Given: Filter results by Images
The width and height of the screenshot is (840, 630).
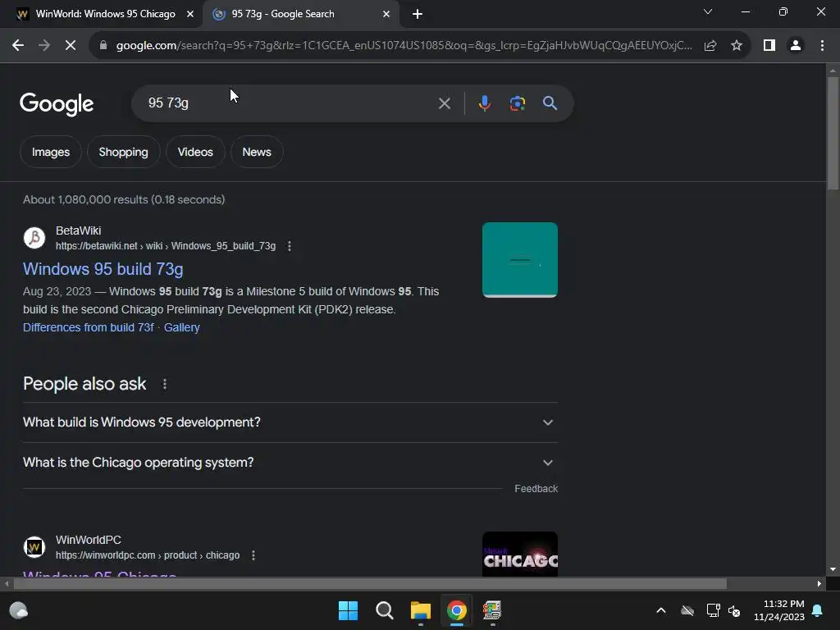Looking at the screenshot, I should coord(50,152).
